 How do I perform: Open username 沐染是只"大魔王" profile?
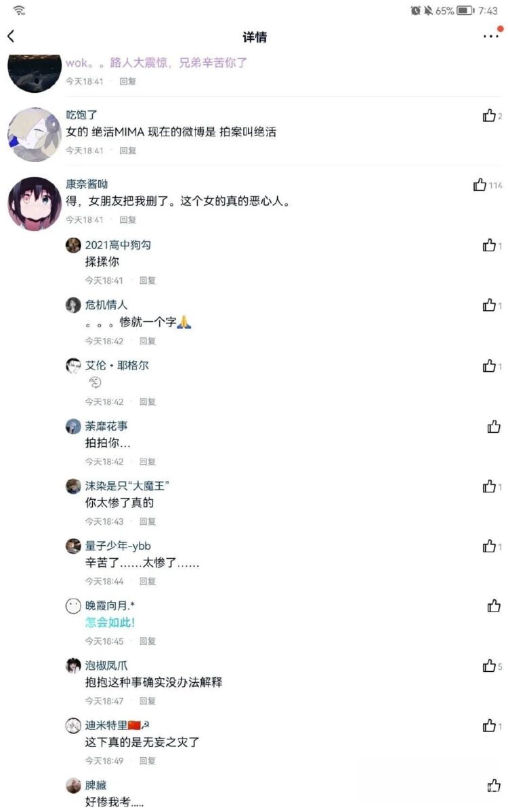click(127, 485)
